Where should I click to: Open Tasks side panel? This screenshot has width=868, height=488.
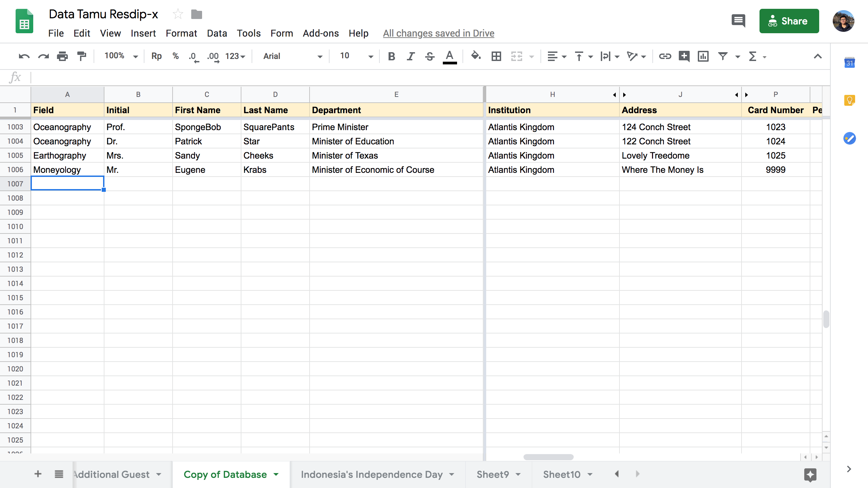849,138
